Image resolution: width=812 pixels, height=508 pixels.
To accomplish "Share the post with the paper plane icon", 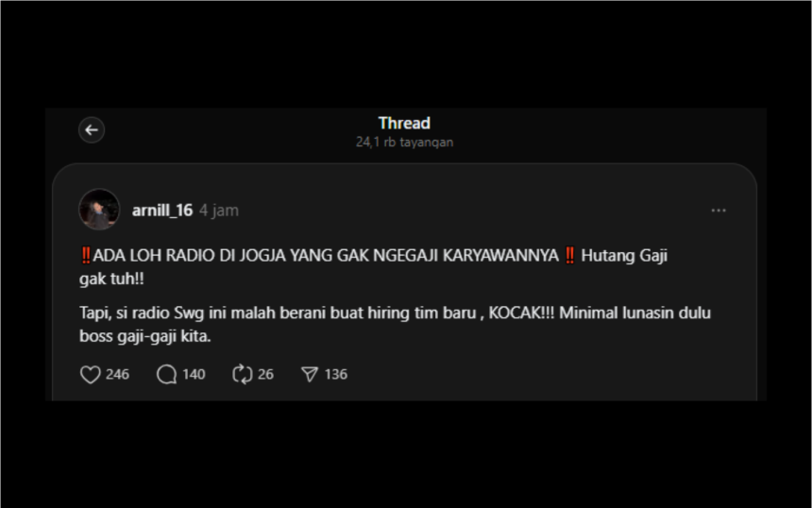I will [x=310, y=375].
